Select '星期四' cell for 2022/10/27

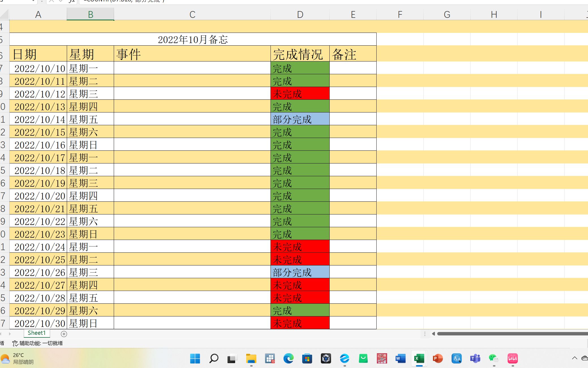pyautogui.click(x=91, y=285)
